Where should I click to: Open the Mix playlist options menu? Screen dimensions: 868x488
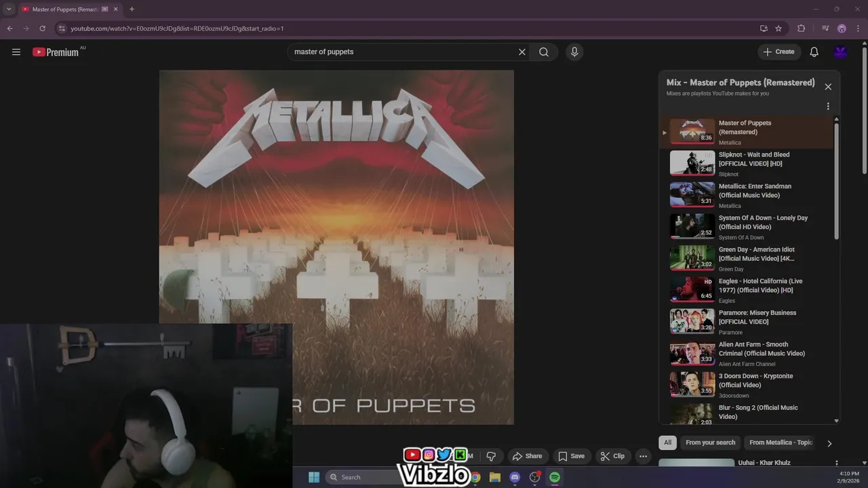828,106
